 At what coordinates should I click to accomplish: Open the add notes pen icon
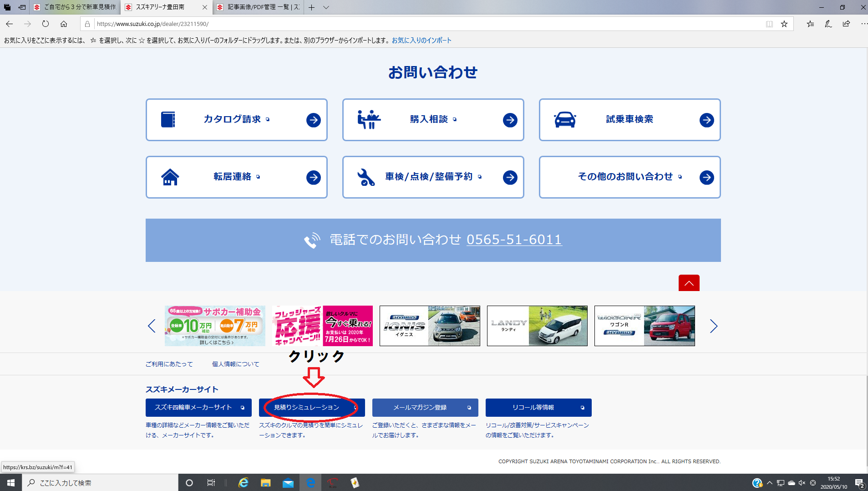[x=828, y=24]
